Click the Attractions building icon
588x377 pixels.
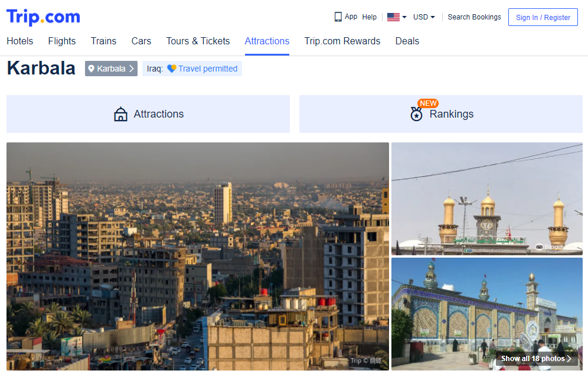point(120,114)
